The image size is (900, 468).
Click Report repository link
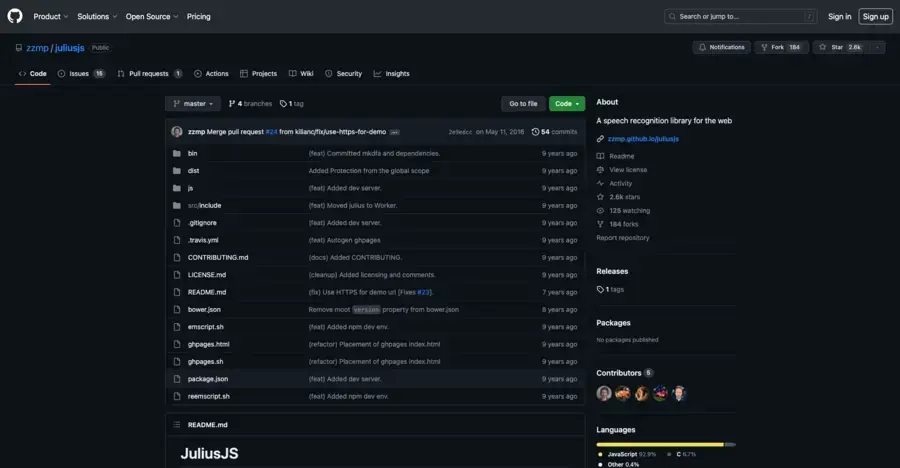623,238
